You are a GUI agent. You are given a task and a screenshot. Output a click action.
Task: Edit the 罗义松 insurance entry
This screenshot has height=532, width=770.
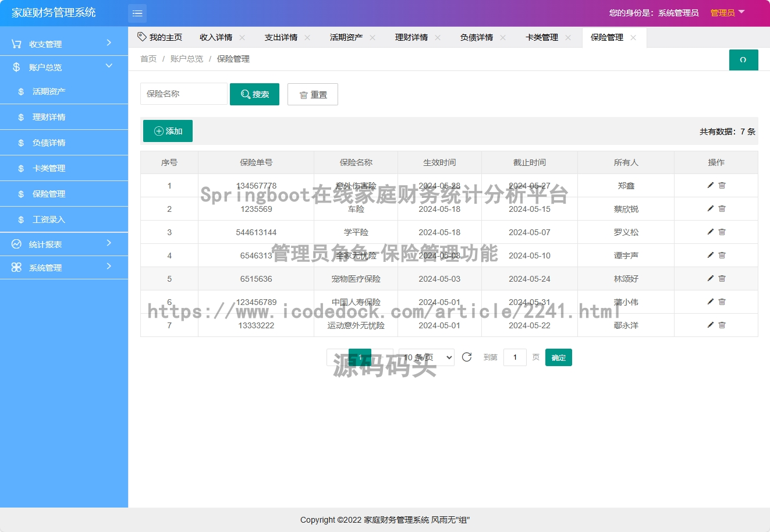pos(711,232)
